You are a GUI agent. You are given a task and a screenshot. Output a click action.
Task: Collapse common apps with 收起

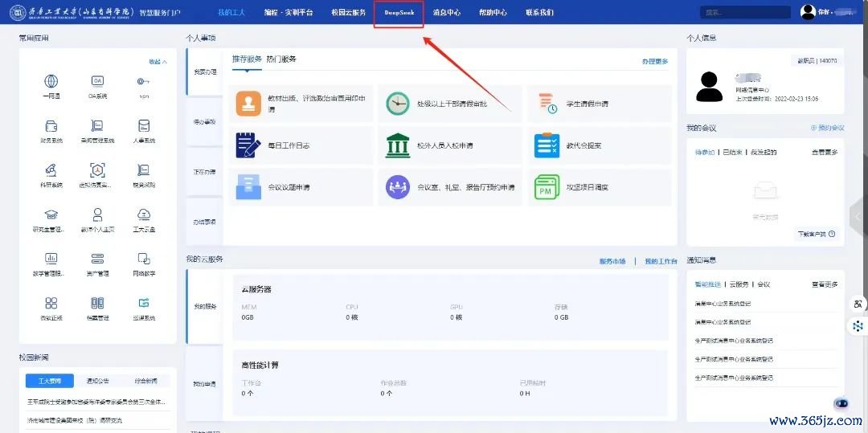158,61
